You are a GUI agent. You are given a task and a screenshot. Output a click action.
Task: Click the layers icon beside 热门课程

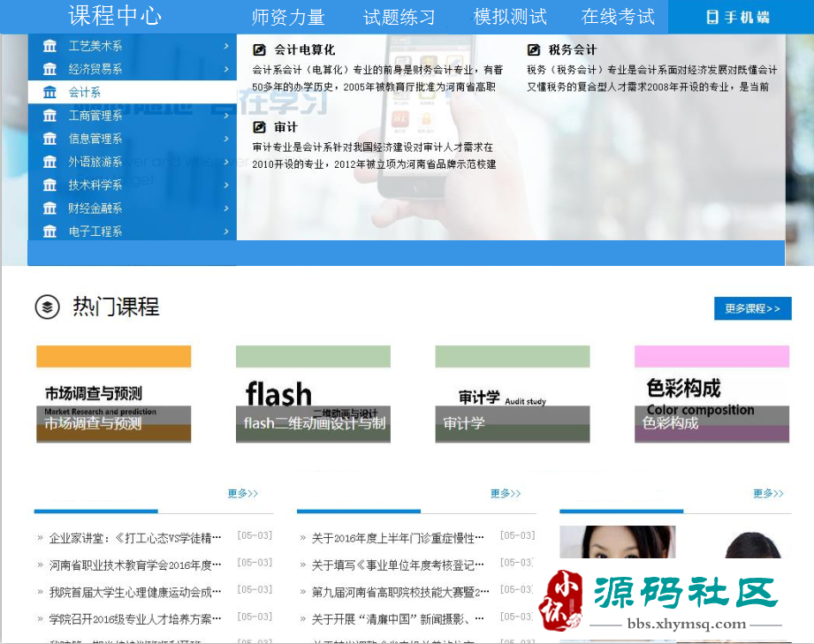coord(47,307)
